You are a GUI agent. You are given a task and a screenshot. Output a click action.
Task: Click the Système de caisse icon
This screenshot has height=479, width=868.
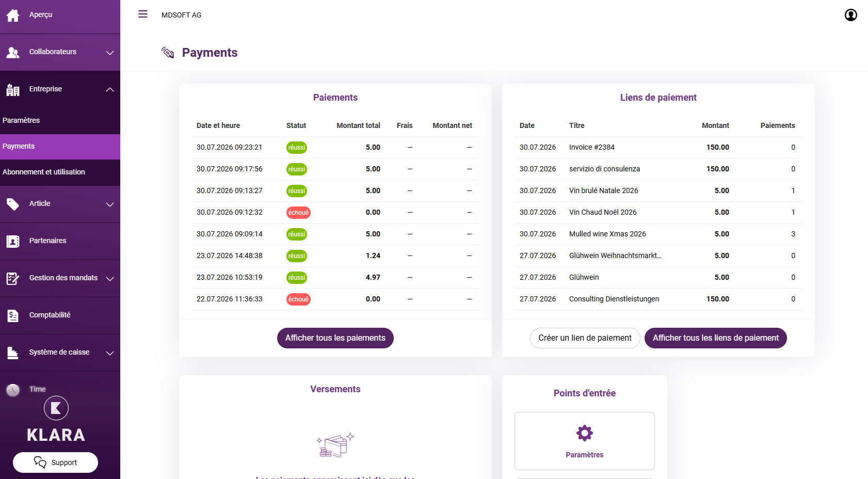point(13,353)
